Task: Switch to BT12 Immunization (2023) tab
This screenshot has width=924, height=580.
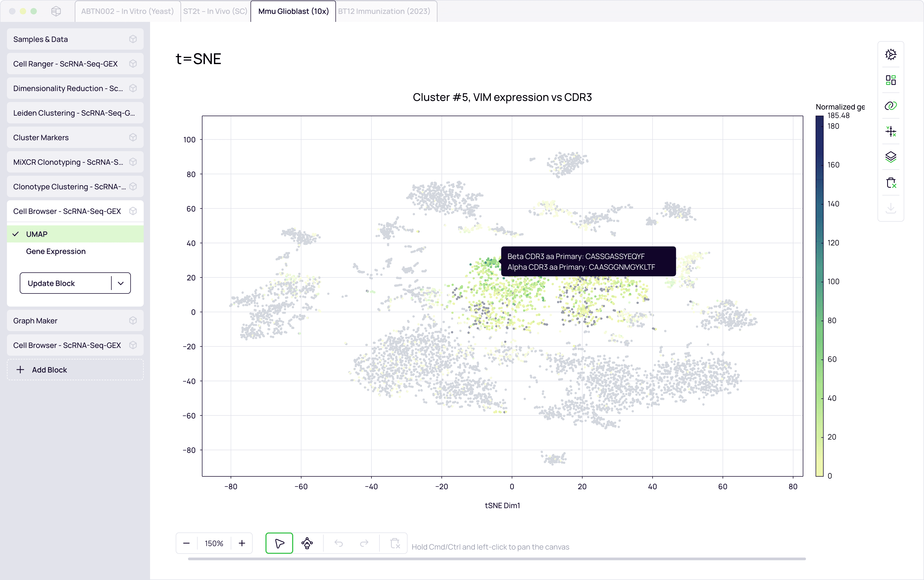Action: (x=384, y=11)
